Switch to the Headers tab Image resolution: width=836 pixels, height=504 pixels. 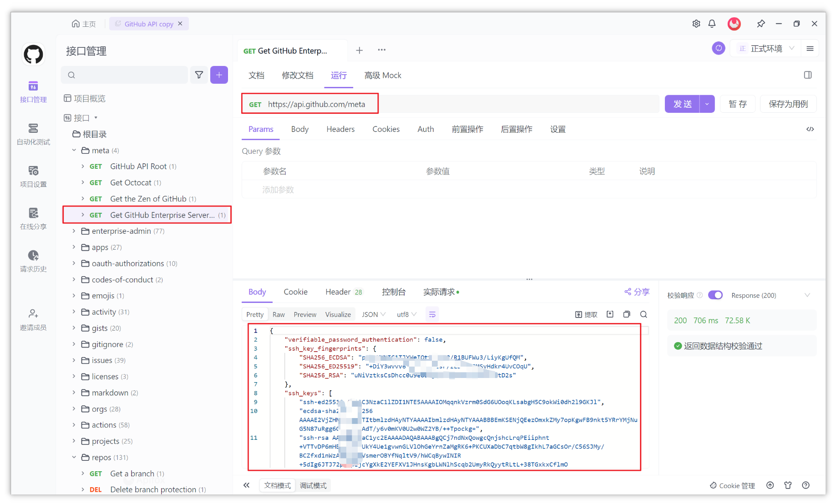[x=340, y=129]
